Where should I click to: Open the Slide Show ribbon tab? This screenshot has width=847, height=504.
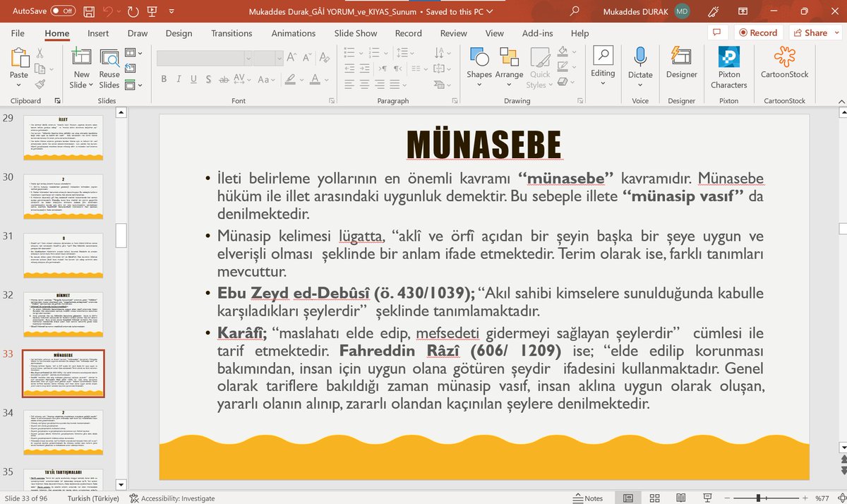pos(356,33)
